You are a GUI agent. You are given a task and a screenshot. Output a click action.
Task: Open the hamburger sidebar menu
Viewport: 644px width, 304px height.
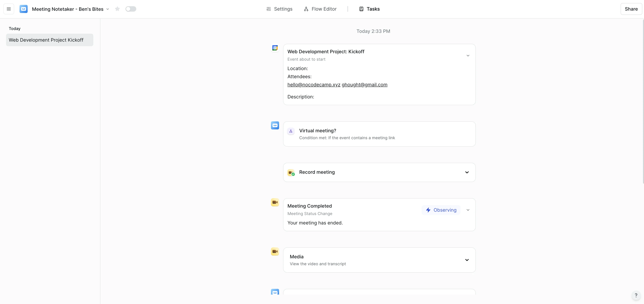pos(9,9)
